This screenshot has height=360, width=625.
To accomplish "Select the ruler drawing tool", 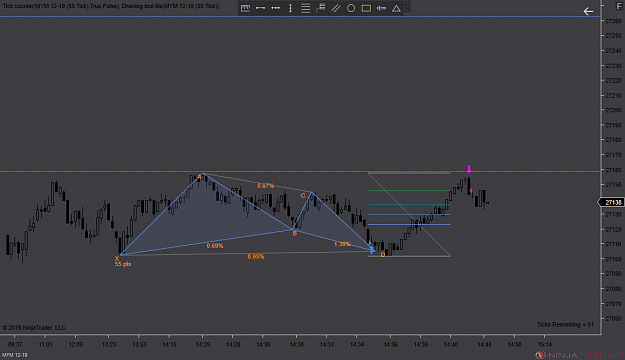I will pos(246,8).
